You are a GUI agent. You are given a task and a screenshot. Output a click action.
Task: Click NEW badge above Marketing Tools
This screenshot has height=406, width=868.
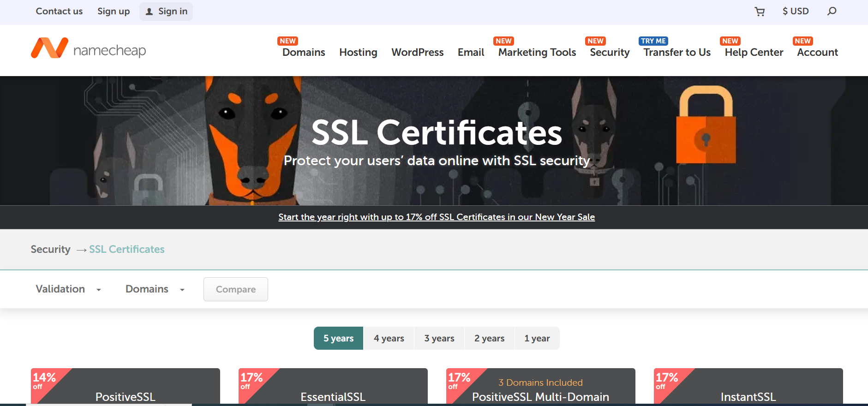point(504,41)
